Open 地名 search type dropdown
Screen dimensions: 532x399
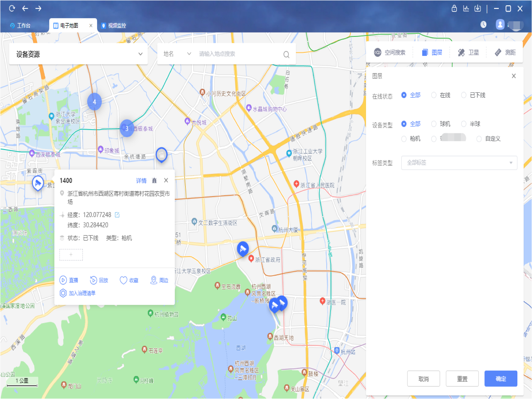click(177, 54)
